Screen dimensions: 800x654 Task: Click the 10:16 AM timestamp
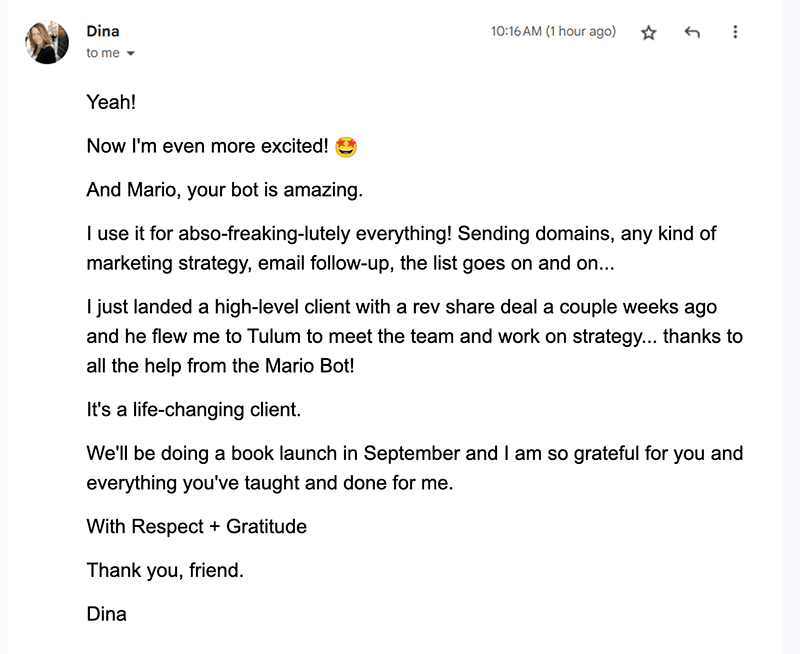coord(552,32)
